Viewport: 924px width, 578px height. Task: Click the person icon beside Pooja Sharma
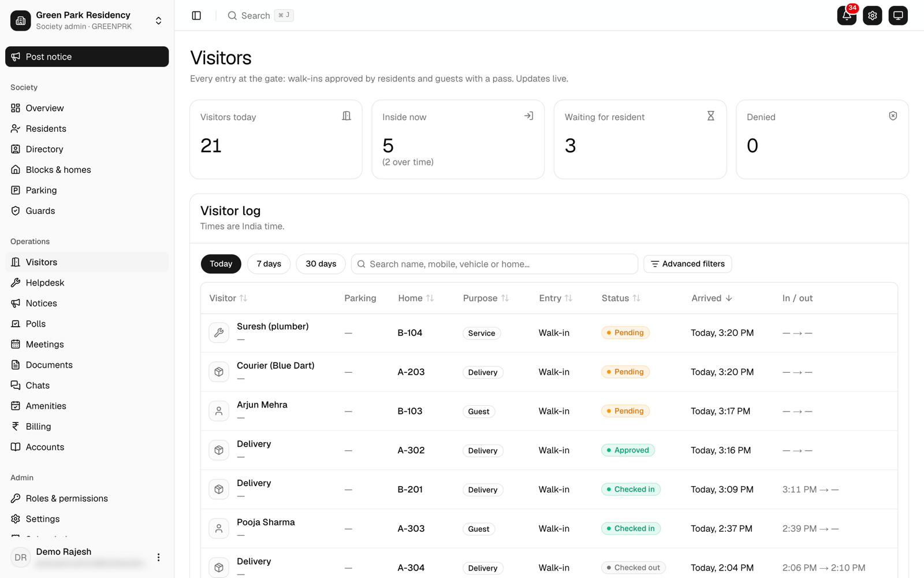click(219, 528)
